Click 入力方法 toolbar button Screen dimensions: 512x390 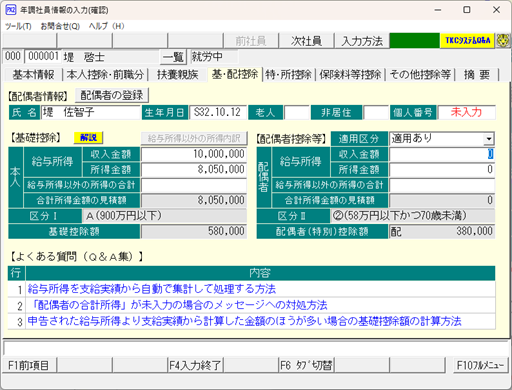click(x=362, y=41)
